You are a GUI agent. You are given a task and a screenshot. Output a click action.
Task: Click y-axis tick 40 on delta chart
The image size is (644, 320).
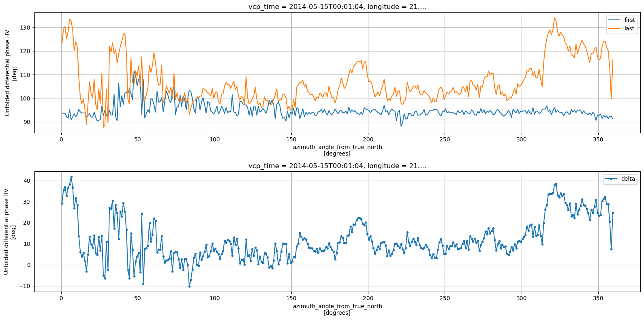[27, 181]
